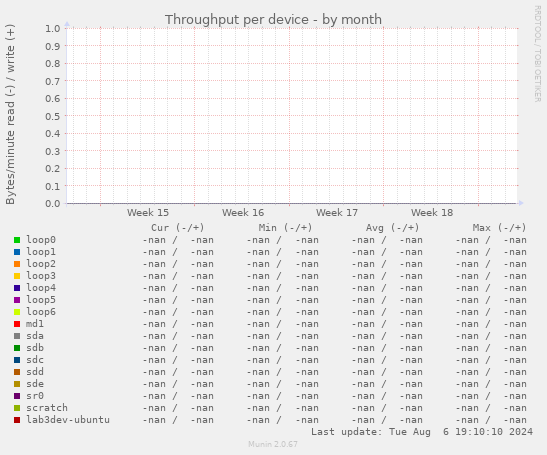Select the sde device label

point(35,384)
